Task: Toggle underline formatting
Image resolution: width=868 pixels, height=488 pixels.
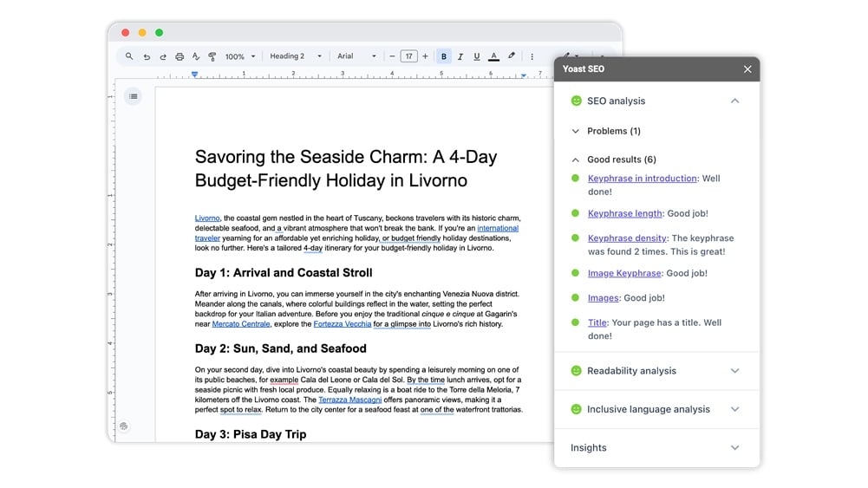Action: (477, 56)
